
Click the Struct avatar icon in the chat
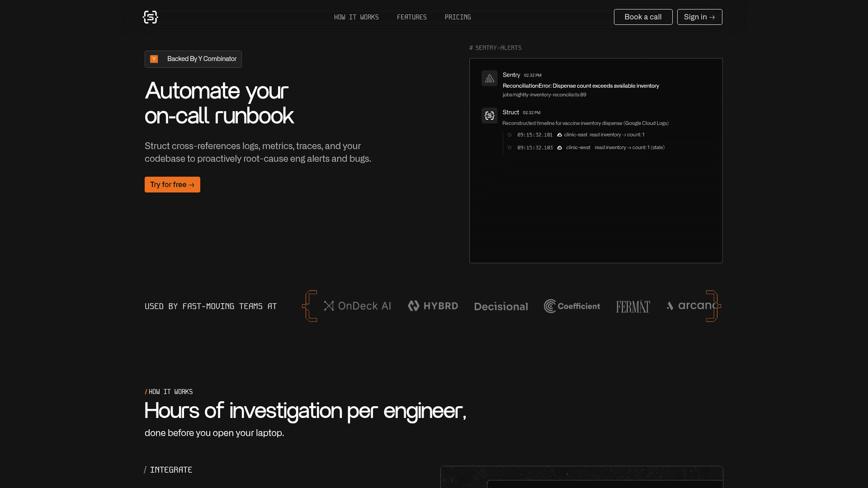tap(489, 116)
